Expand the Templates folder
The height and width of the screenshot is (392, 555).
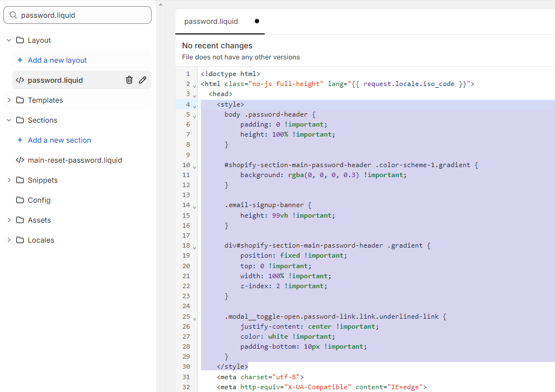coord(9,100)
